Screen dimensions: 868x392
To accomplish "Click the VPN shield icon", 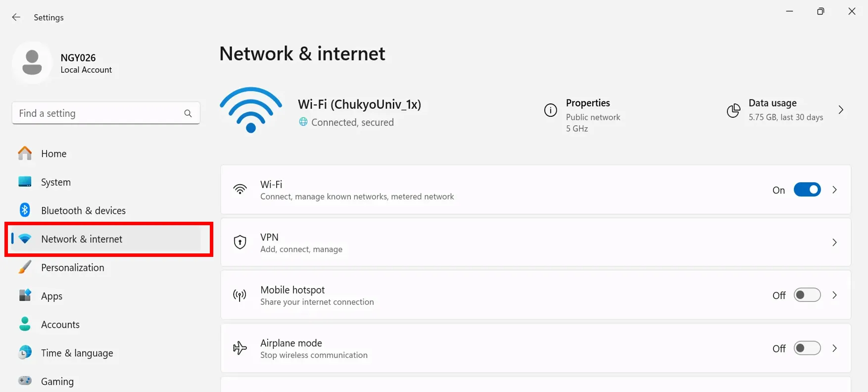I will coord(240,243).
